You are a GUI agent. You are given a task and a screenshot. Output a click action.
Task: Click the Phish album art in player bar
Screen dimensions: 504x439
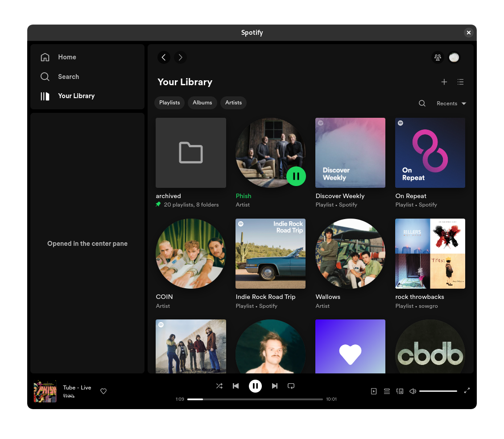click(x=45, y=391)
